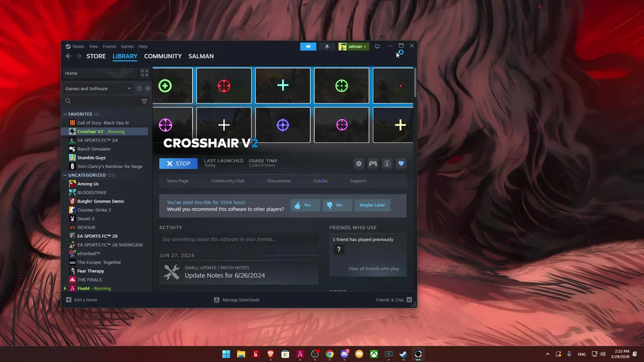This screenshot has width=644, height=362.
Task: Open the Windows Start menu
Action: 226,354
